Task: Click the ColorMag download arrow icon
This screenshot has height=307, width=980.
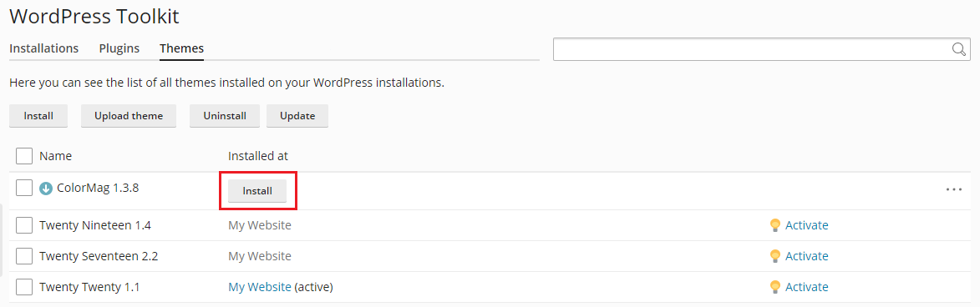Action: [46, 189]
